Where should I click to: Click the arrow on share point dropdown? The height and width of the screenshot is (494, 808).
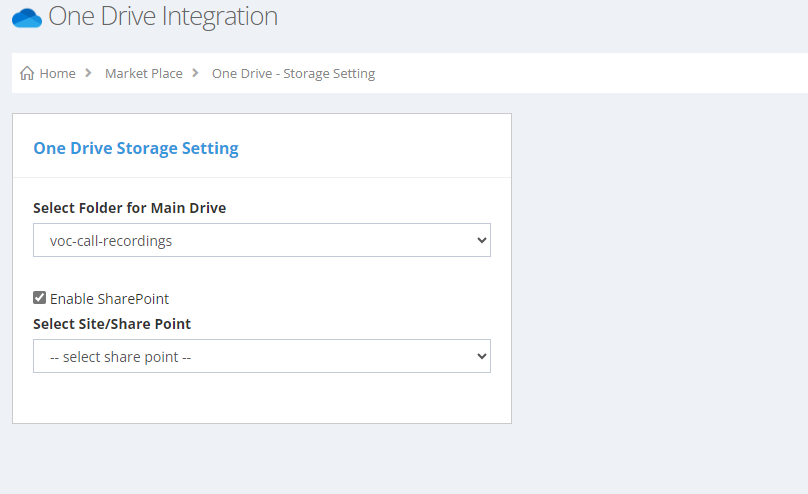pyautogui.click(x=481, y=356)
